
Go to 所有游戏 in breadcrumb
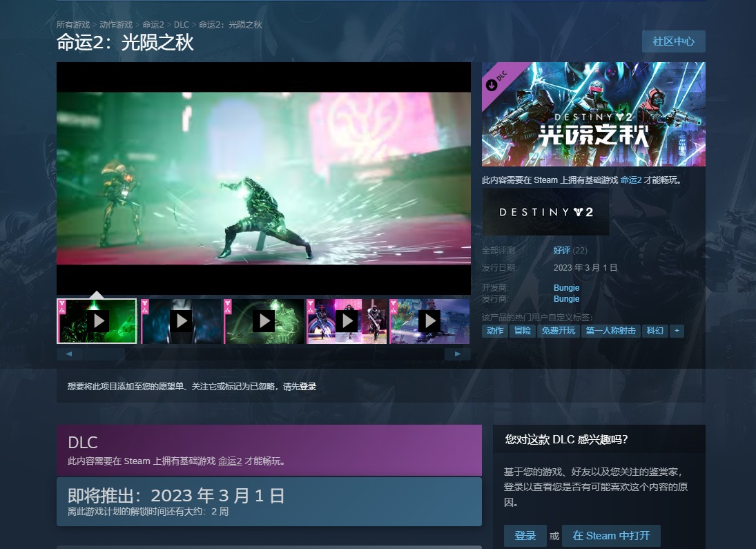click(73, 25)
